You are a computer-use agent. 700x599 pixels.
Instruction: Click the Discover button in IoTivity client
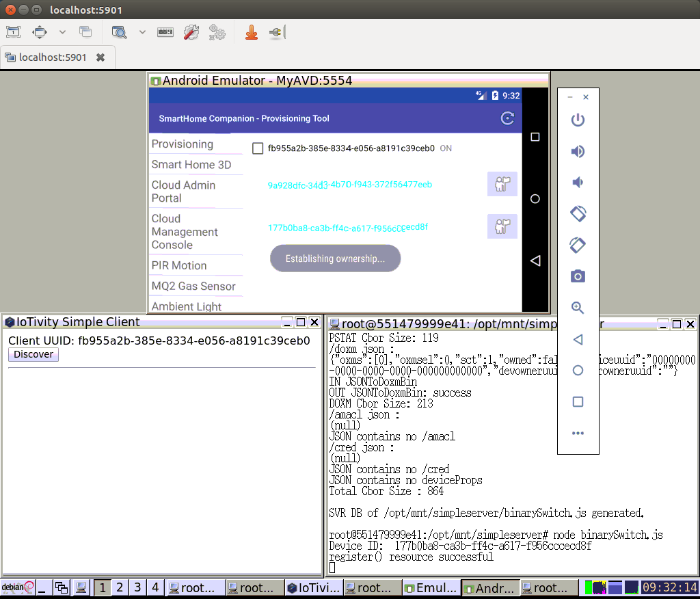(x=33, y=354)
